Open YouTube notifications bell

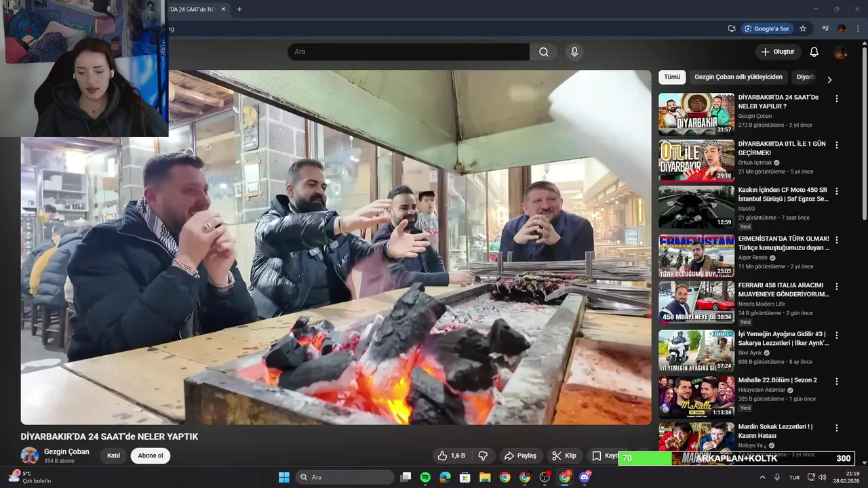click(814, 52)
